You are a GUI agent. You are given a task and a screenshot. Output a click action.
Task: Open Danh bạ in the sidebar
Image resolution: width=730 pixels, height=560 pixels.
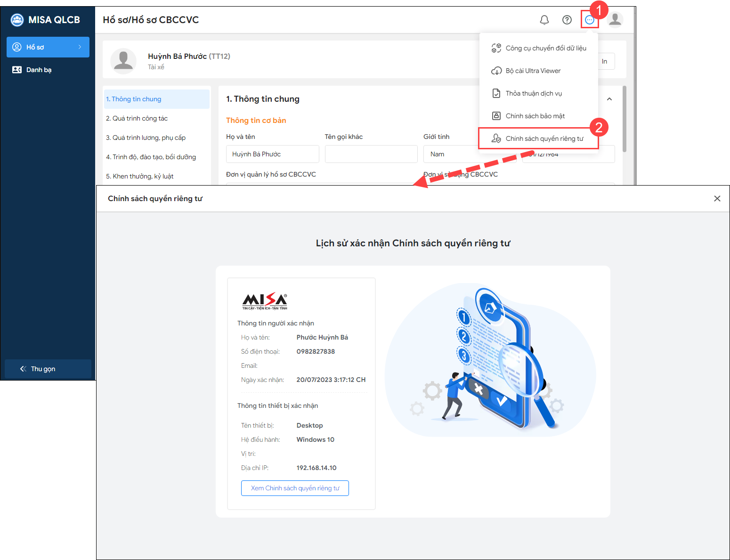click(x=39, y=70)
